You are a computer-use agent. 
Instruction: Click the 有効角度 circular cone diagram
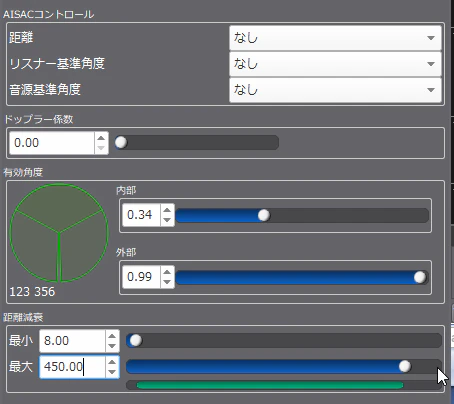[59, 233]
